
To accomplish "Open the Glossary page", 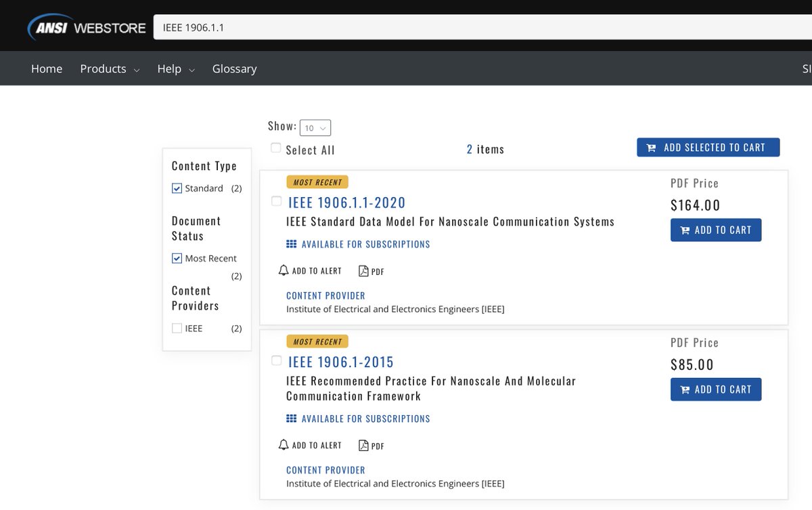I will coord(234,68).
